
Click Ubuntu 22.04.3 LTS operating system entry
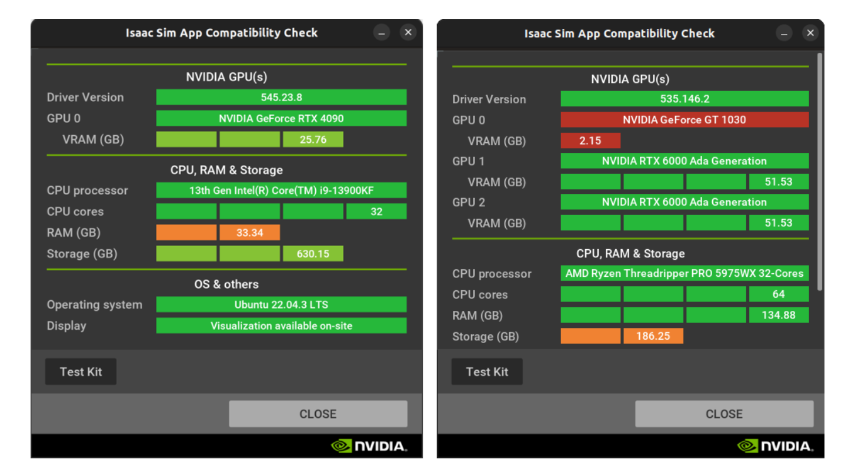[x=281, y=304]
